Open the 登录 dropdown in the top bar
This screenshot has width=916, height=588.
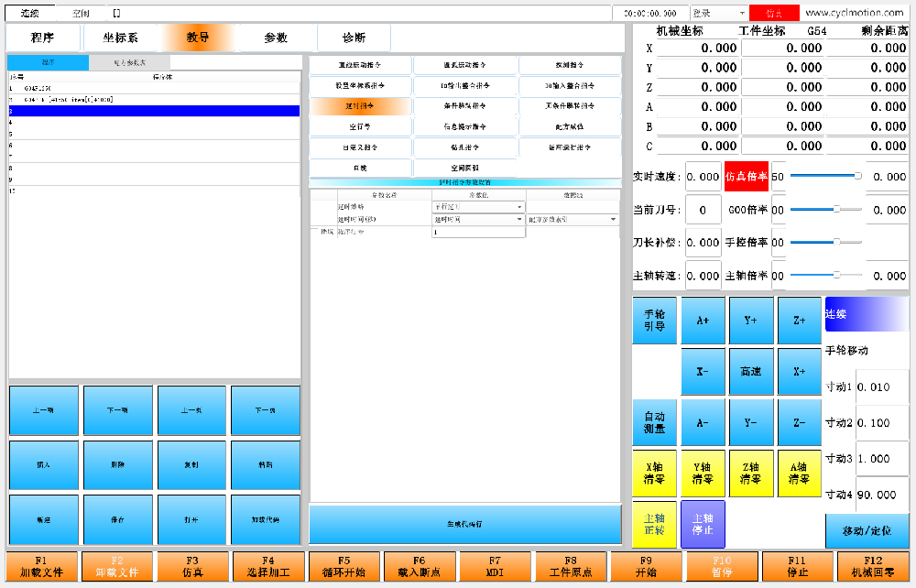719,13
